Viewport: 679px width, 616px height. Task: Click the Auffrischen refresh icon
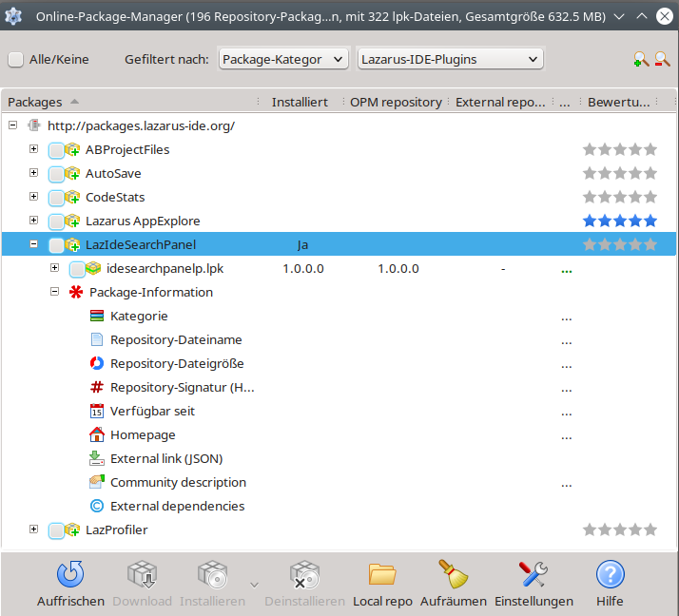pyautogui.click(x=70, y=574)
